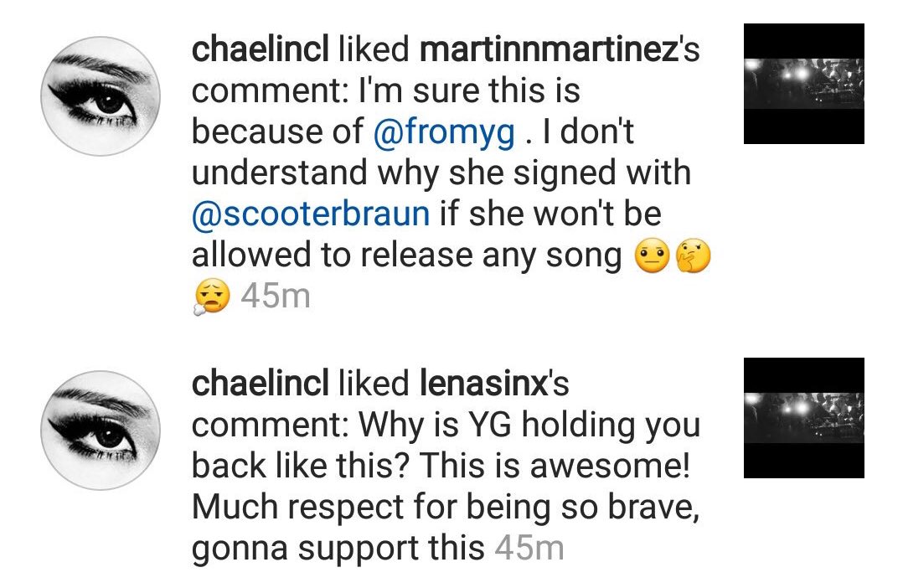Click the 45m timestamp after "gonna support this"
The width and height of the screenshot is (903, 588).
pos(529,549)
